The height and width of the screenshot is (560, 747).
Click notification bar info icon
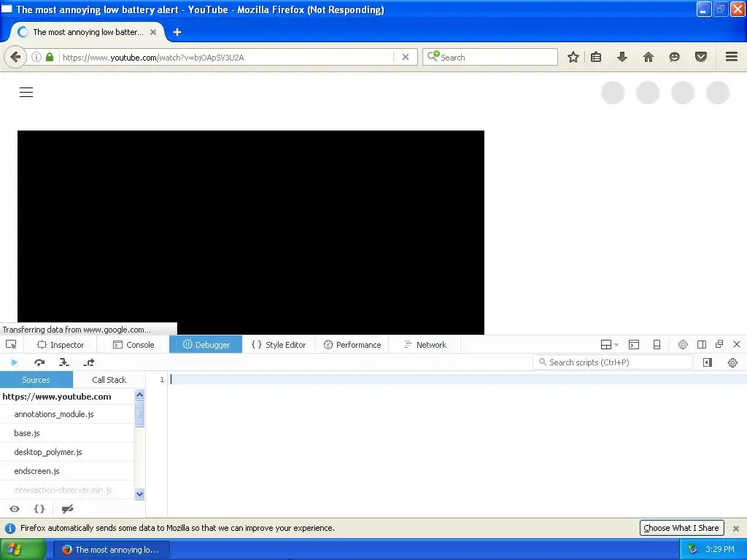10,528
